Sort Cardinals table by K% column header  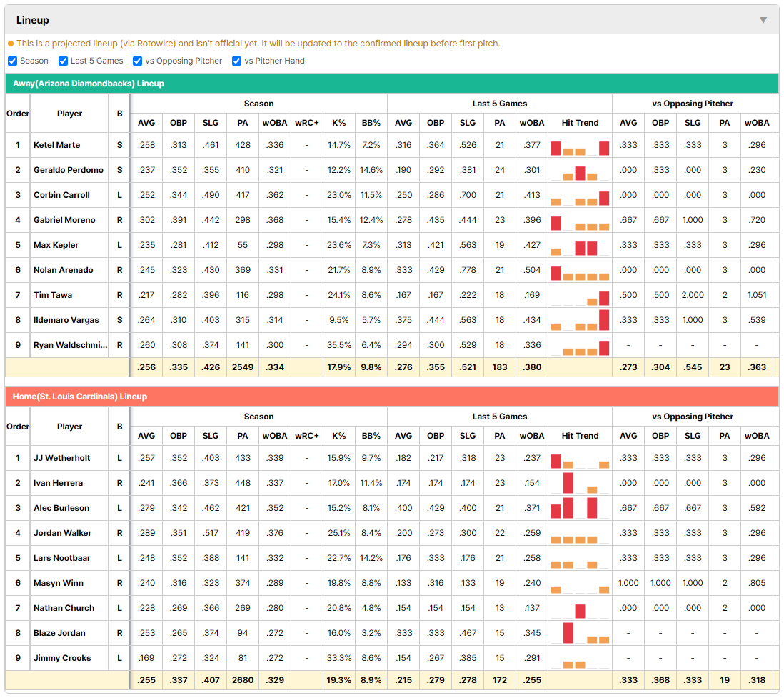339,436
